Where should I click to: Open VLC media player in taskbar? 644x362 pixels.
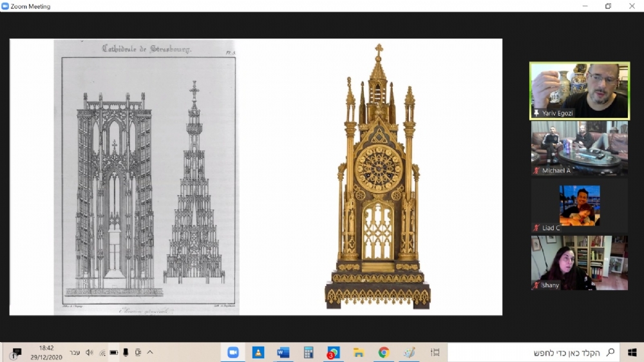(x=258, y=352)
